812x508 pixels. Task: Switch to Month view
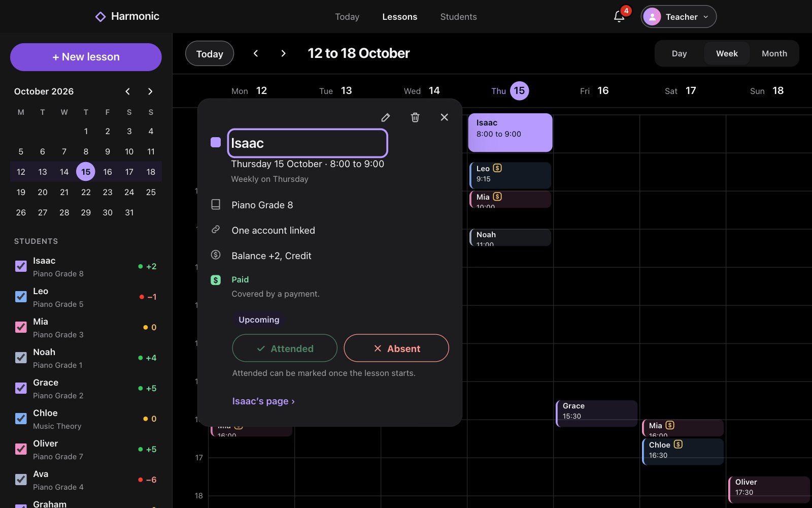pyautogui.click(x=774, y=53)
